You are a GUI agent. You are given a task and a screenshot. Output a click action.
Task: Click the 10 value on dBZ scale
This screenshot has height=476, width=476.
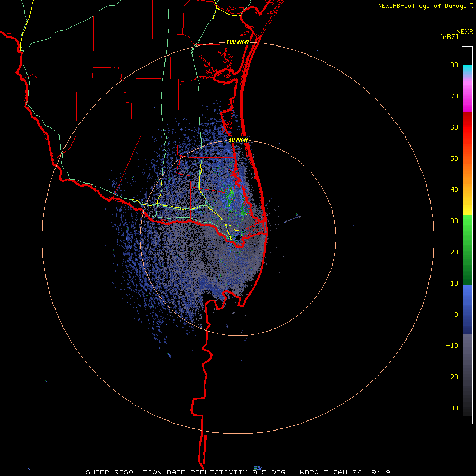454,283
